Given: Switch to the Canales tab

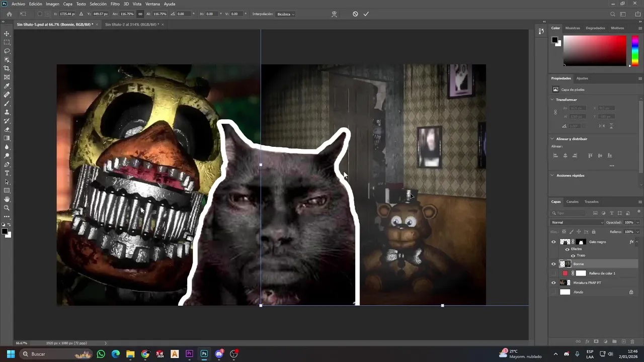Looking at the screenshot, I should click(572, 202).
